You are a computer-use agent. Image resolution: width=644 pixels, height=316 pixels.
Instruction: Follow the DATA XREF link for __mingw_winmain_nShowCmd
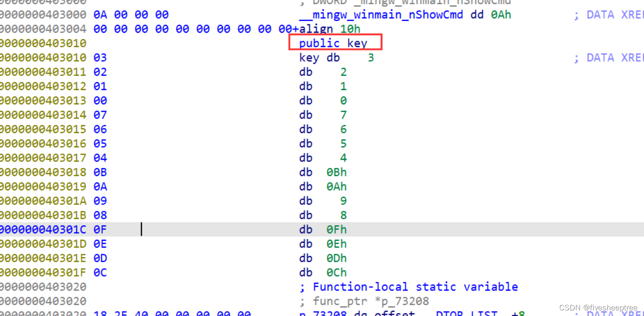611,14
